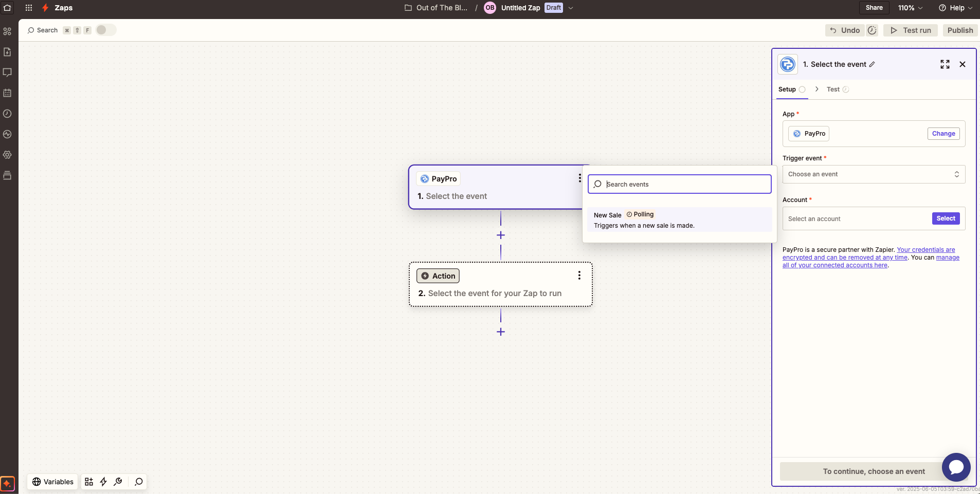This screenshot has width=980, height=494.
Task: Switch to the Test tab
Action: (x=838, y=89)
